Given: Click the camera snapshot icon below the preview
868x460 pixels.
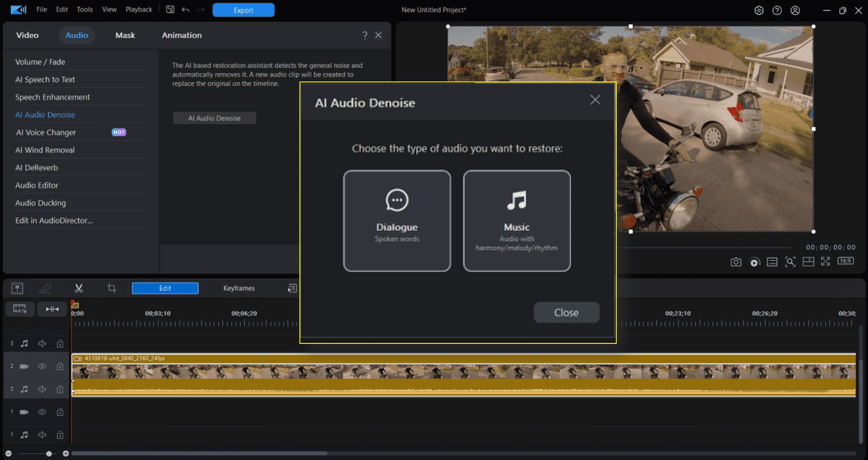Looking at the screenshot, I should tap(736, 261).
